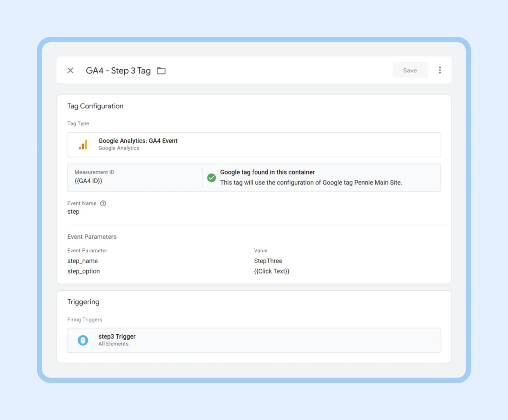Click the green checkmark confirmation icon

(211, 178)
